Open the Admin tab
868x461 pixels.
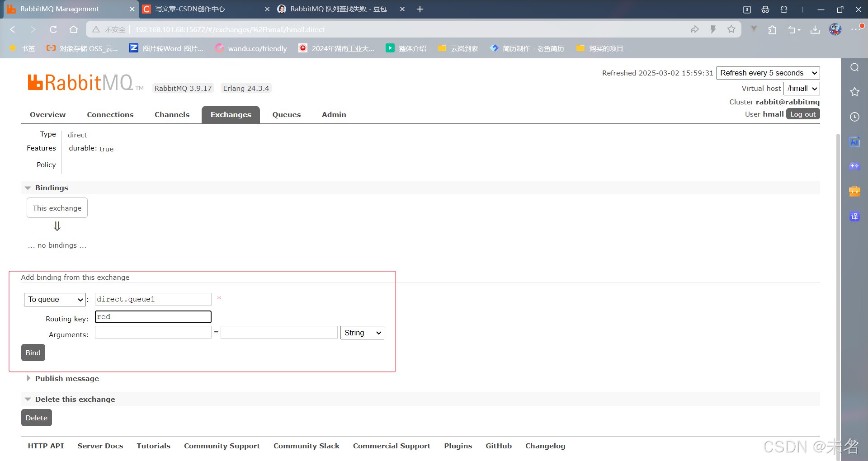click(x=334, y=115)
